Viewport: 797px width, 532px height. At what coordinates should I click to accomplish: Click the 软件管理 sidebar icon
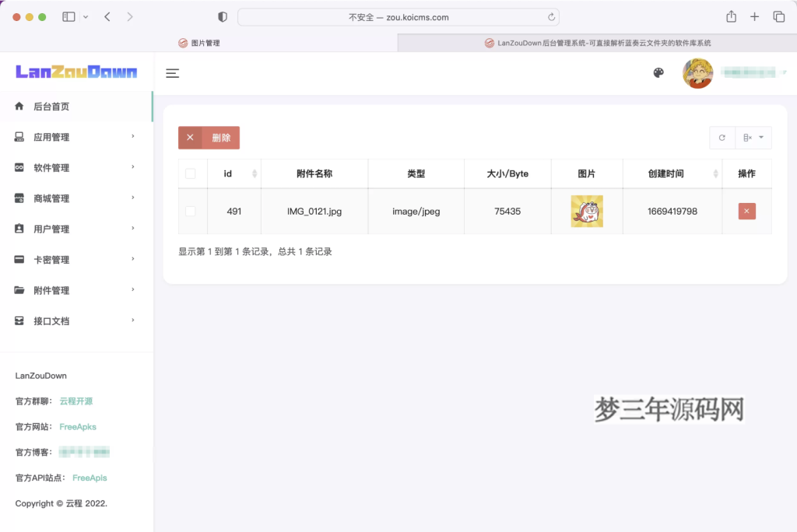coord(18,167)
